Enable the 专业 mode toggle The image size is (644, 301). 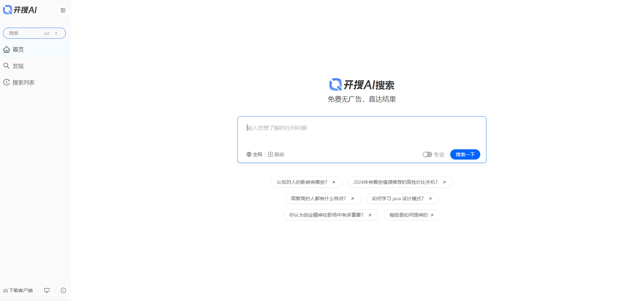[427, 154]
